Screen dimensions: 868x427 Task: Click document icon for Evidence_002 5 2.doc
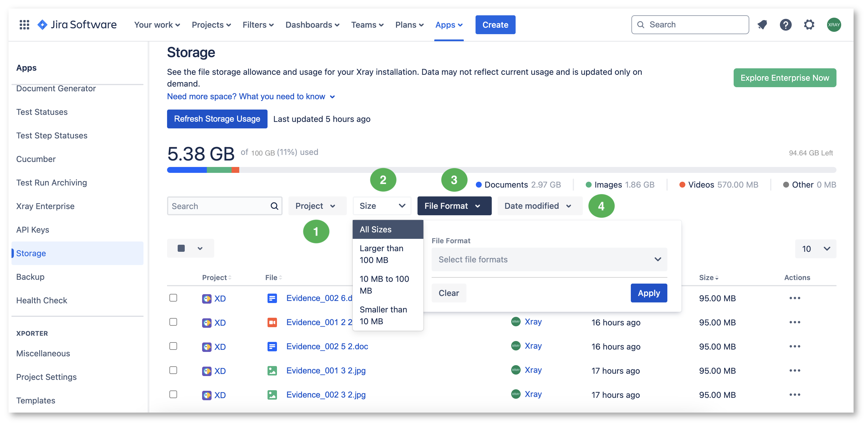tap(272, 347)
